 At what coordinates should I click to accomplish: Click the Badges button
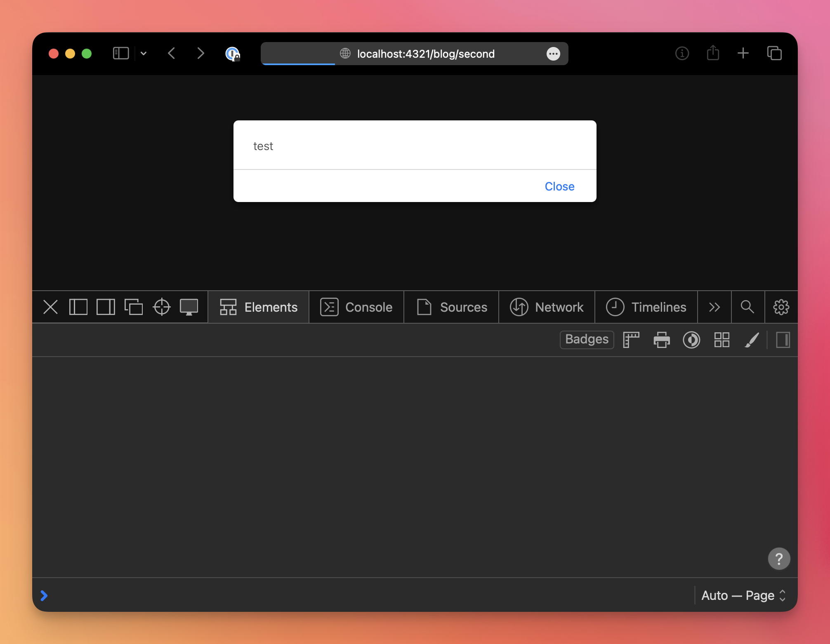click(x=586, y=339)
